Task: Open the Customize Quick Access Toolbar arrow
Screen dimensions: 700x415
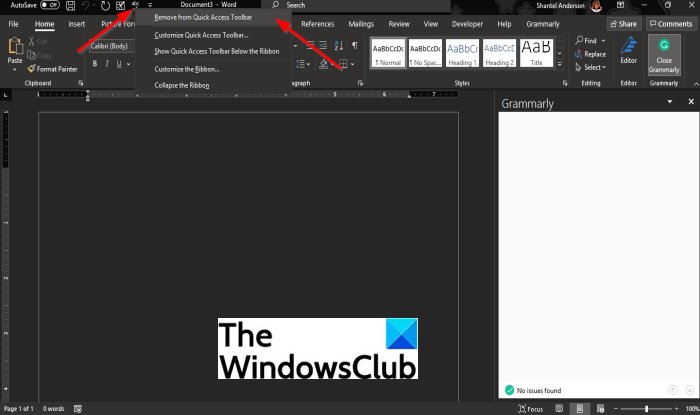Action: 150,5
